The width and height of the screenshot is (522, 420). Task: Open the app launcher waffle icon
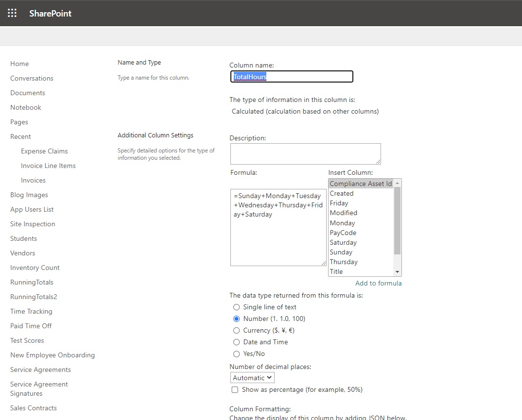tap(12, 13)
